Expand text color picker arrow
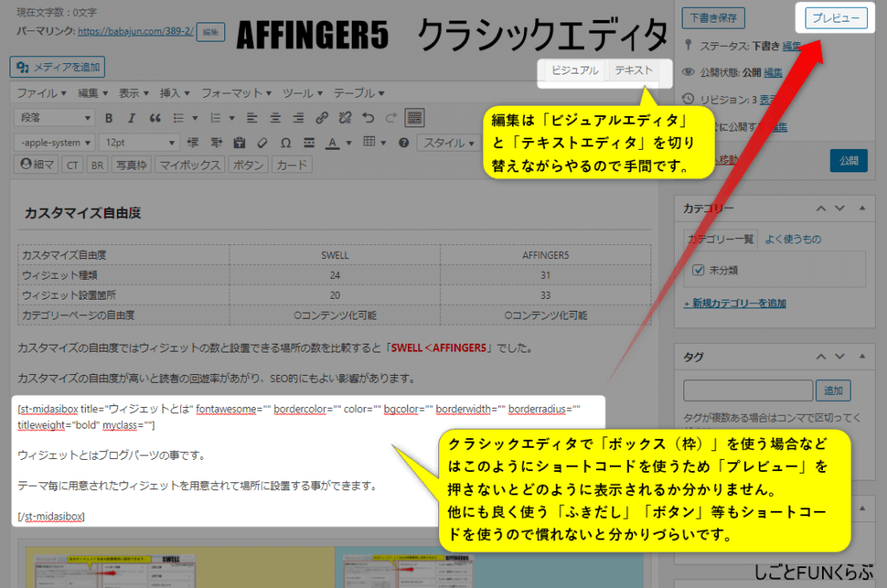887x588 pixels. click(349, 143)
